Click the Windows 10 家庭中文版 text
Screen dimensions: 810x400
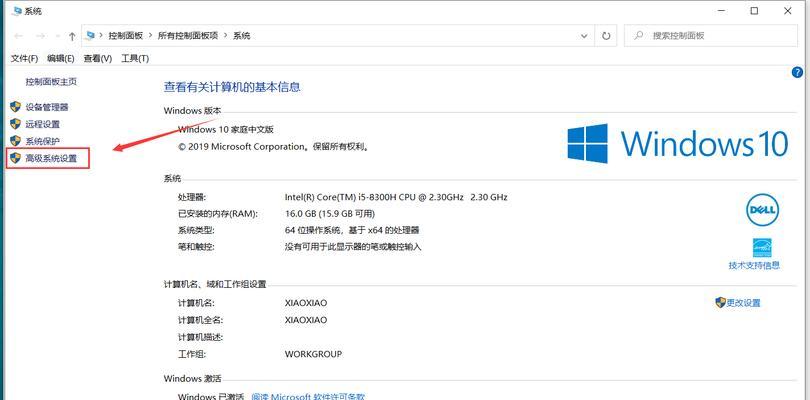point(226,129)
